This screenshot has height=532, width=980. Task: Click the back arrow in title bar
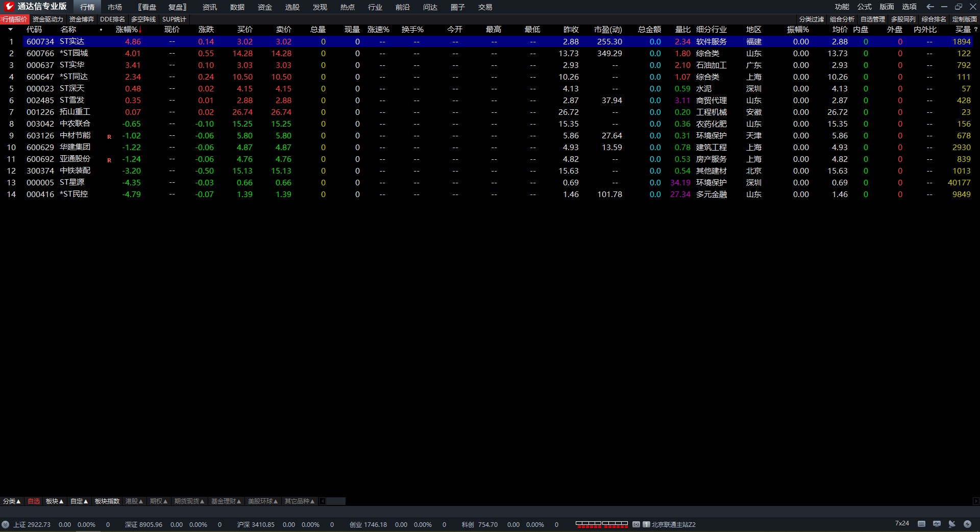(930, 7)
